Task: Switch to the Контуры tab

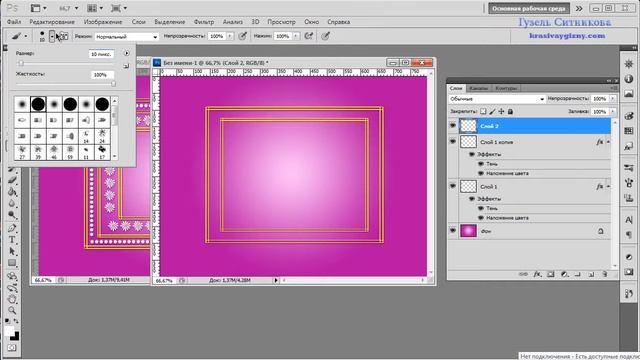Action: click(x=506, y=88)
